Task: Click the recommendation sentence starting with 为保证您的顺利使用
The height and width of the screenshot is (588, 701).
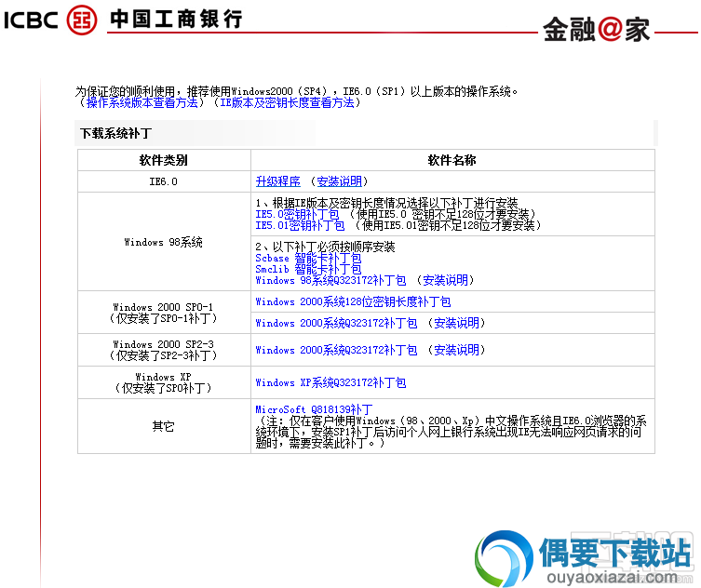Action: [297, 91]
